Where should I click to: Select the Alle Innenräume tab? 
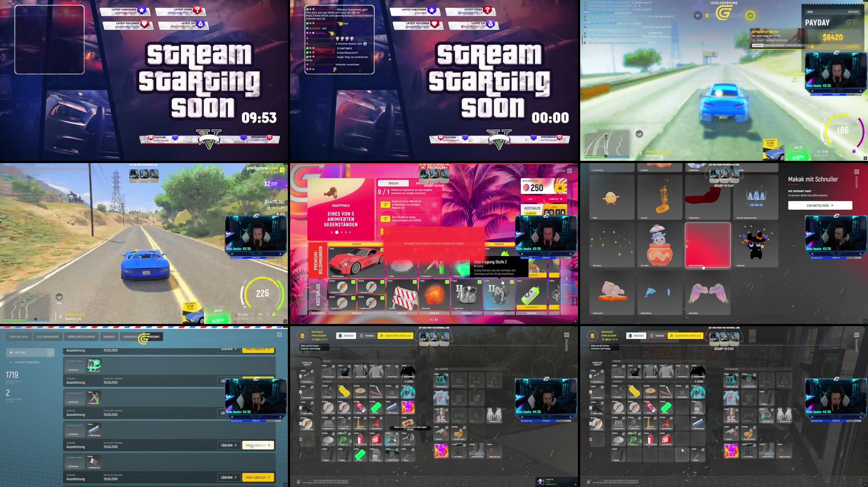(x=48, y=337)
